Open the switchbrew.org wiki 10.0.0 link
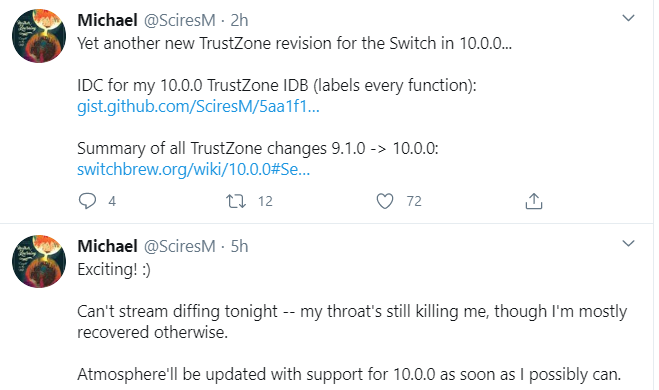 pos(194,169)
